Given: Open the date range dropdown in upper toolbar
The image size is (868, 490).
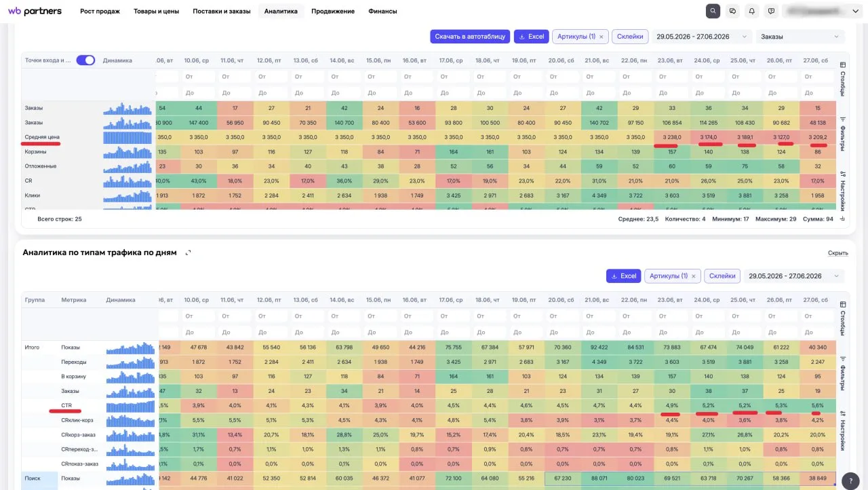Looking at the screenshot, I should (702, 37).
